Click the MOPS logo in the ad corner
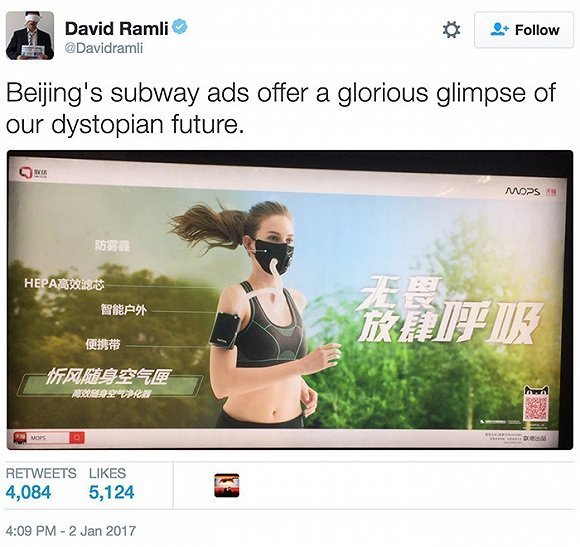The height and width of the screenshot is (547, 580). [x=523, y=192]
